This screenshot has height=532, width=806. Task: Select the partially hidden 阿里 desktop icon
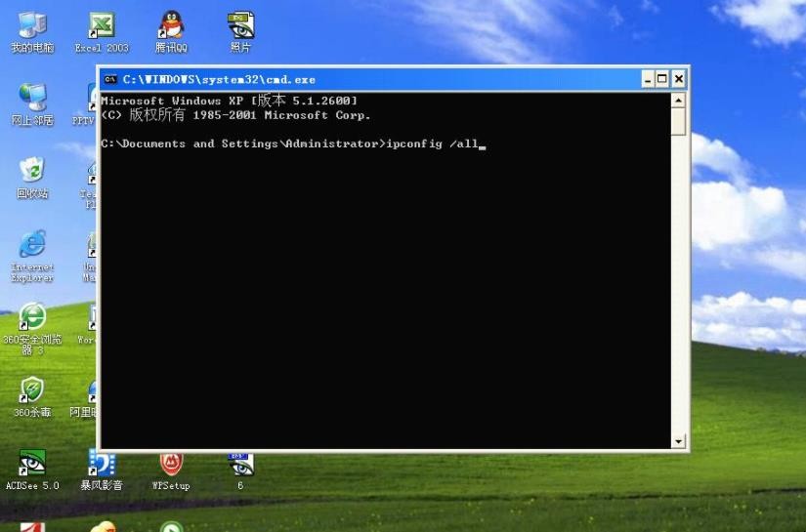84,399
